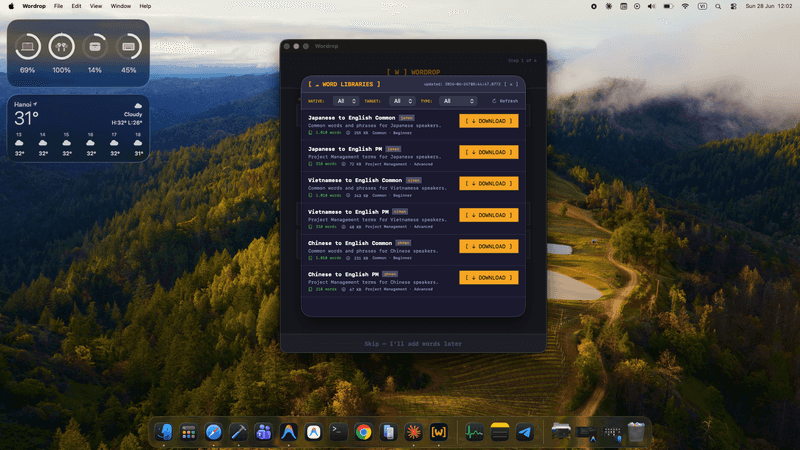This screenshot has width=800, height=450.
Task: Launch Safari from the Dock
Action: click(x=214, y=432)
